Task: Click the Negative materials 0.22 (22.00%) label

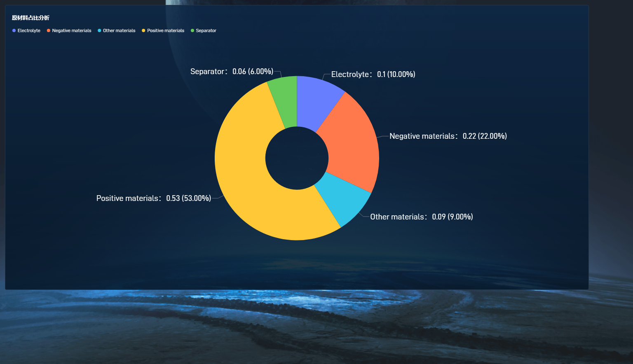Action: pyautogui.click(x=448, y=136)
